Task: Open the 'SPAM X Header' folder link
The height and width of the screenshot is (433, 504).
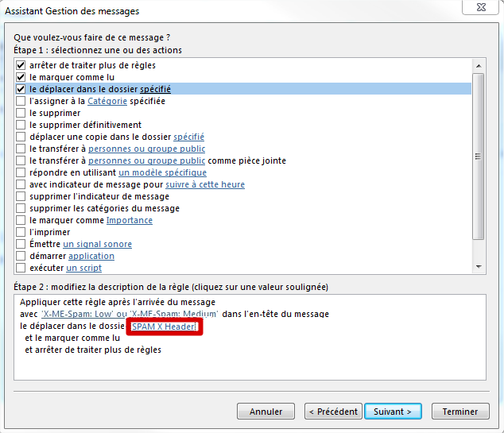Action: 165,327
